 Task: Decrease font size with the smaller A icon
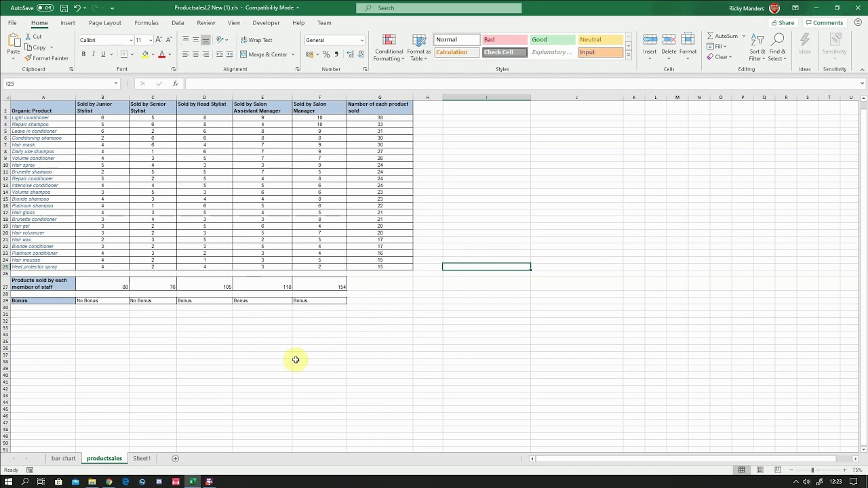168,40
